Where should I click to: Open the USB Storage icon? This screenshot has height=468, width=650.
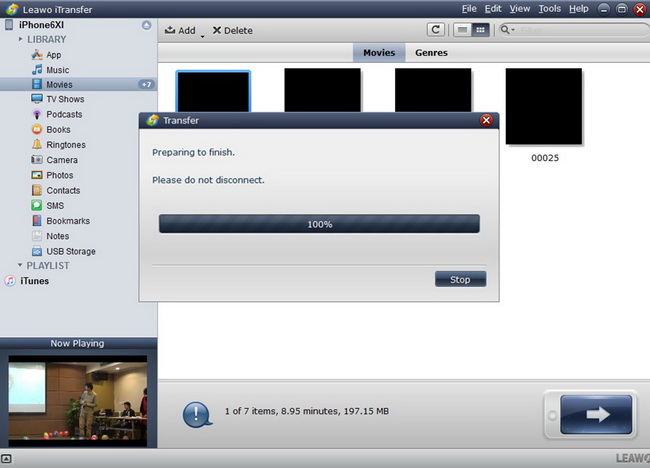(37, 251)
